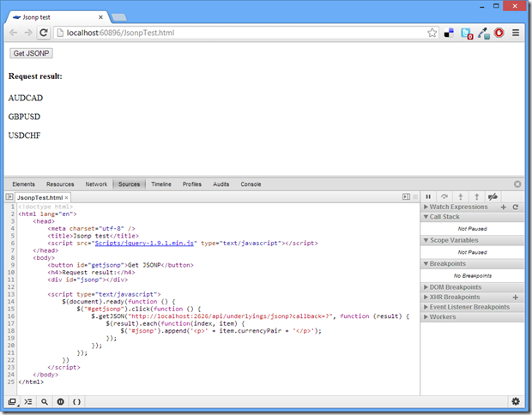Viewport: 532px width, 415px height.
Task: Pause script execution
Action: pos(428,196)
